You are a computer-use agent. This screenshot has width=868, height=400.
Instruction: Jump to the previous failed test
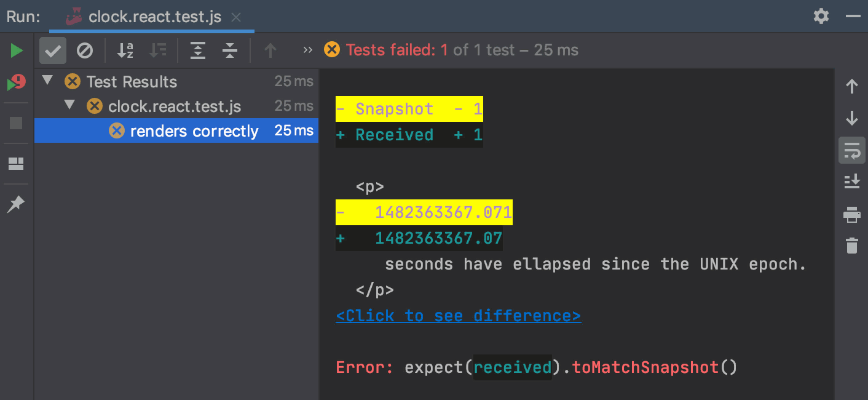[x=270, y=50]
